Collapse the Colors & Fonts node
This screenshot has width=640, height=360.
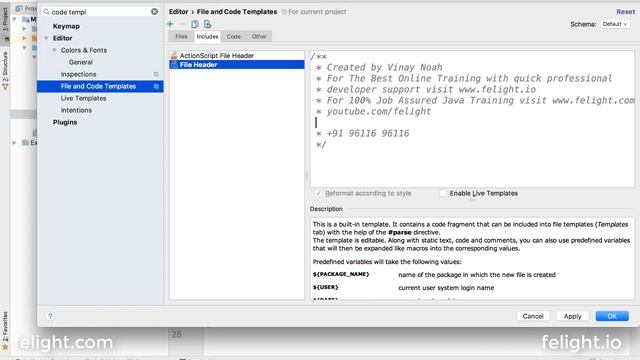(x=54, y=50)
